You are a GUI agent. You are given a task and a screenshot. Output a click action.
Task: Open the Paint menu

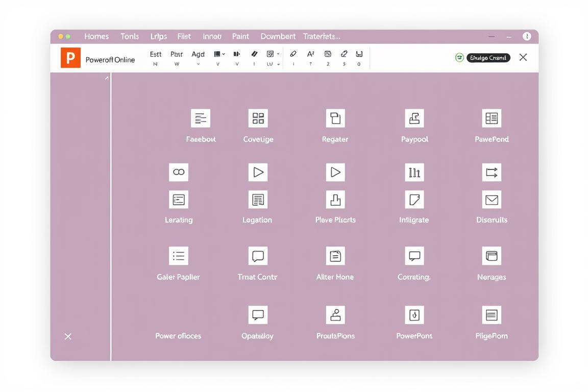pos(240,36)
